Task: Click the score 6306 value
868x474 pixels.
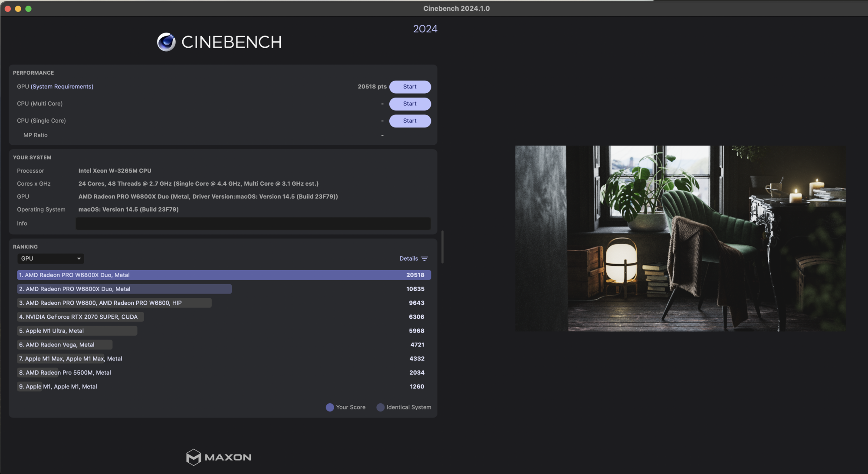Action: click(417, 317)
